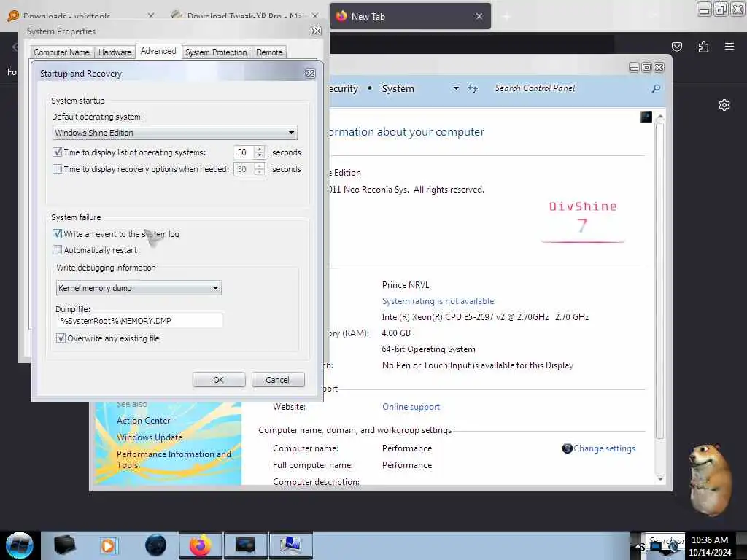Open the Action Center link

144,421
